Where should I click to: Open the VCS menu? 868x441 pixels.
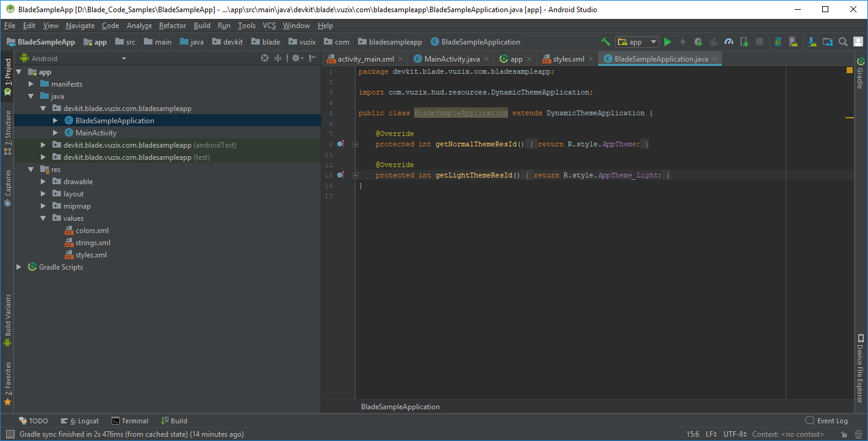pyautogui.click(x=270, y=26)
